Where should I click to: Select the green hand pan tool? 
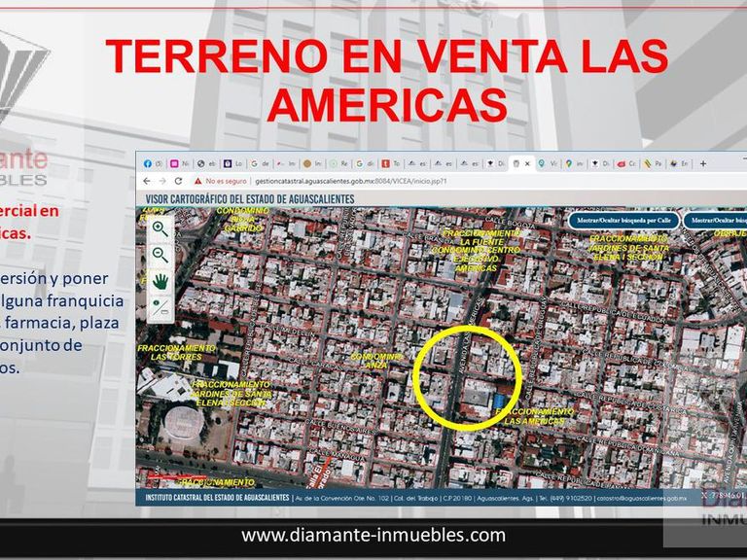160,281
